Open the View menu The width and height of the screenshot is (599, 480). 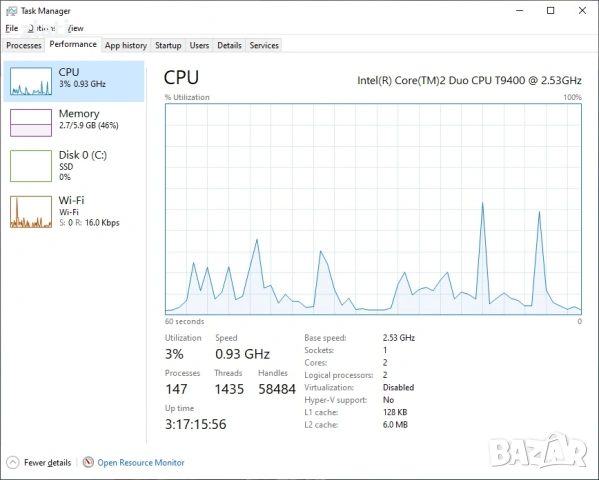click(x=76, y=28)
